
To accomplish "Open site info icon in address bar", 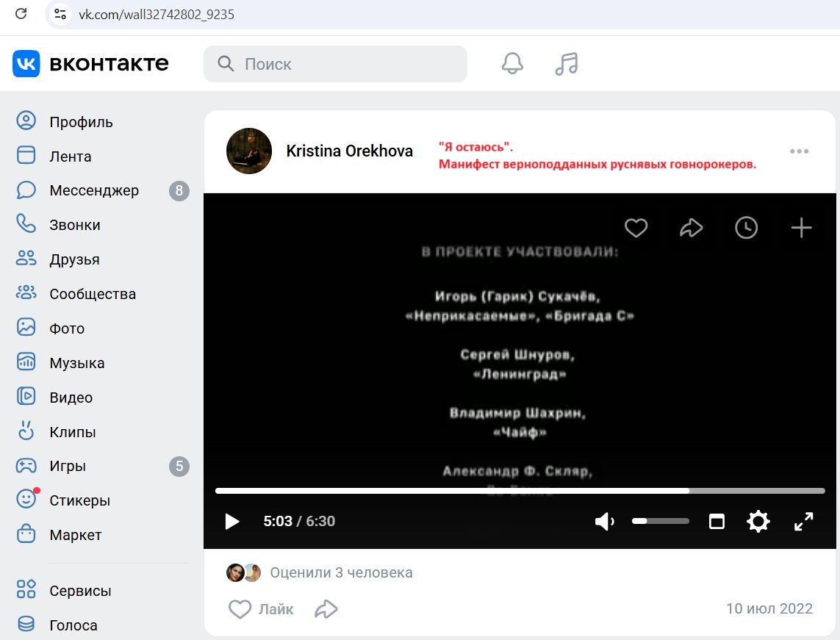I will pos(60,14).
